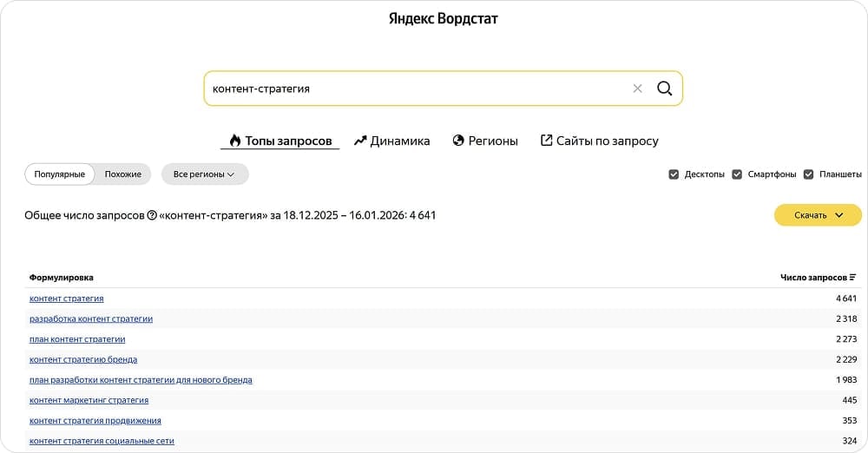The image size is (868, 453).
Task: Click the 1 983 request count value
Action: point(846,380)
